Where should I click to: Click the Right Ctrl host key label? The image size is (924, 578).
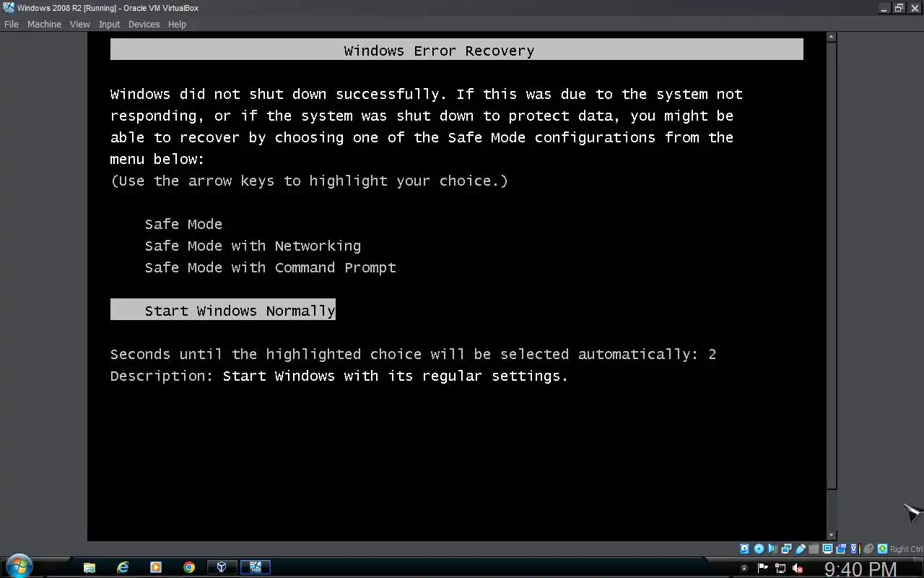pyautogui.click(x=907, y=549)
